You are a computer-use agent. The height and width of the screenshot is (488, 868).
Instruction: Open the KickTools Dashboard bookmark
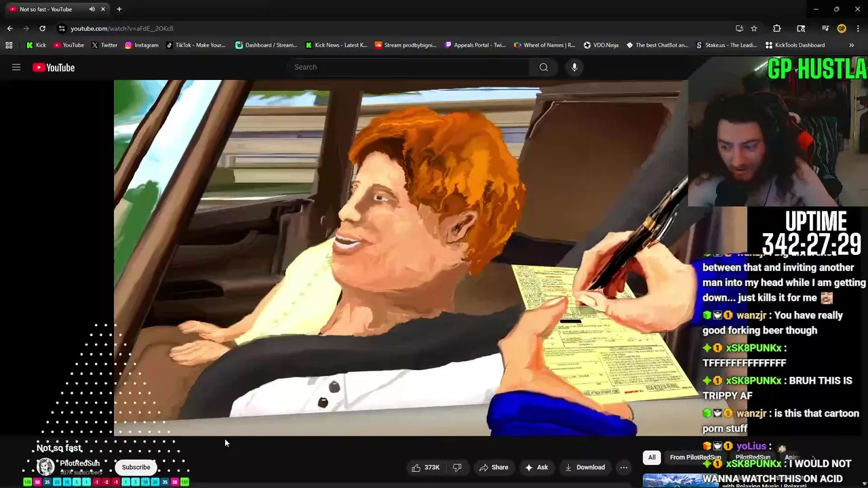pos(795,45)
